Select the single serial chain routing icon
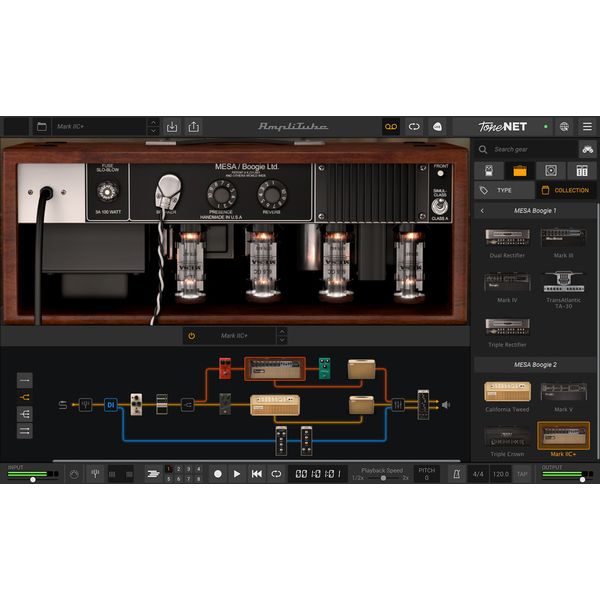 click(x=24, y=380)
